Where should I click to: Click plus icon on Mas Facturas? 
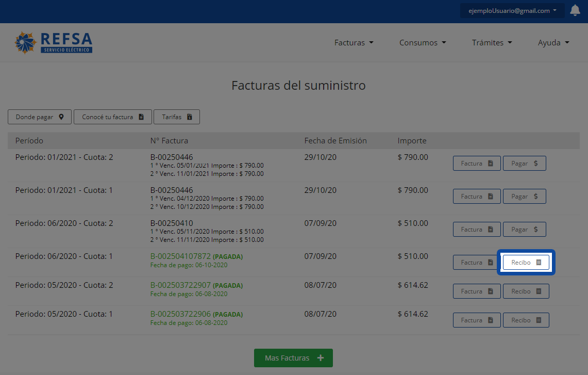coord(321,358)
